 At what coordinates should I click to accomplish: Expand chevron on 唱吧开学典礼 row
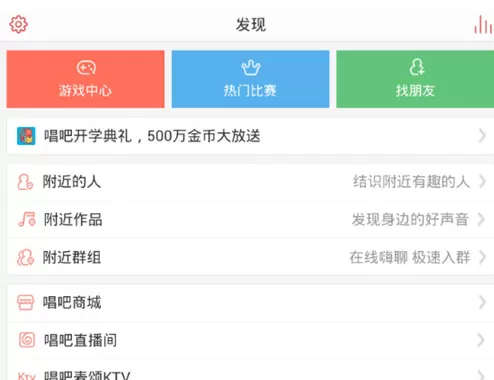point(482,136)
